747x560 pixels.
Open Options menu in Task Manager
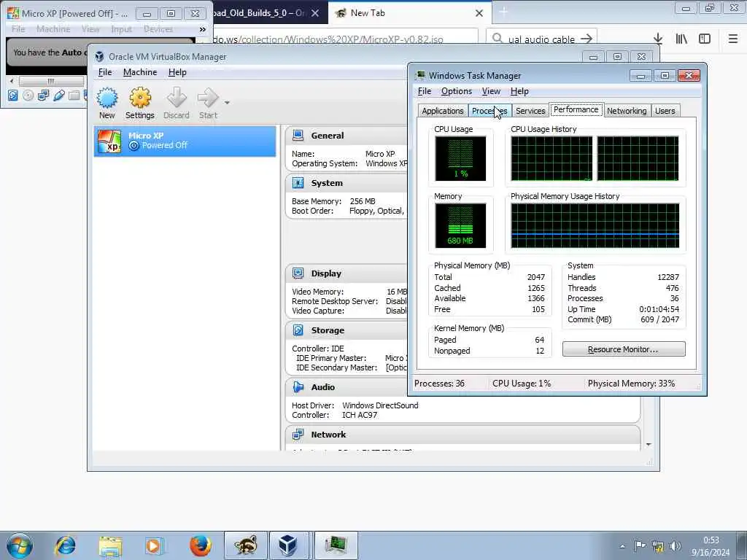[457, 91]
